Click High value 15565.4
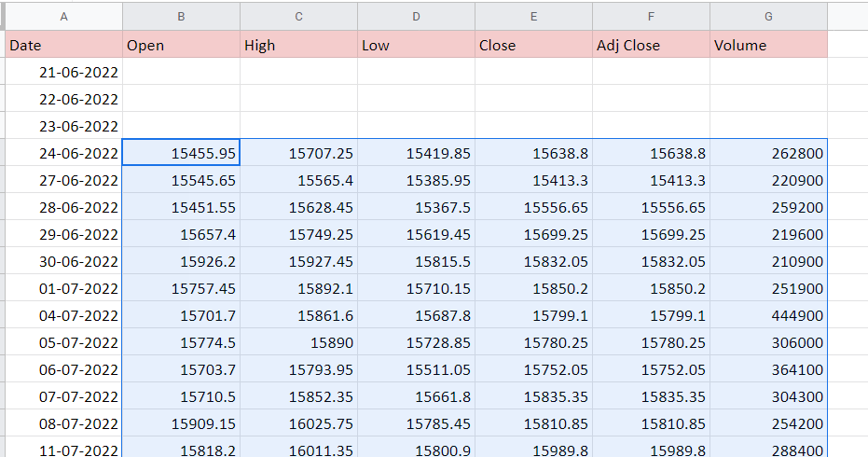Image resolution: width=868 pixels, height=457 pixels. tap(299, 180)
